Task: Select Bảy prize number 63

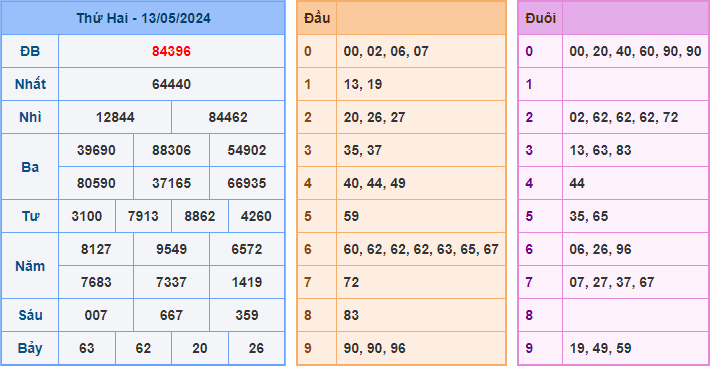Action: click(x=87, y=348)
